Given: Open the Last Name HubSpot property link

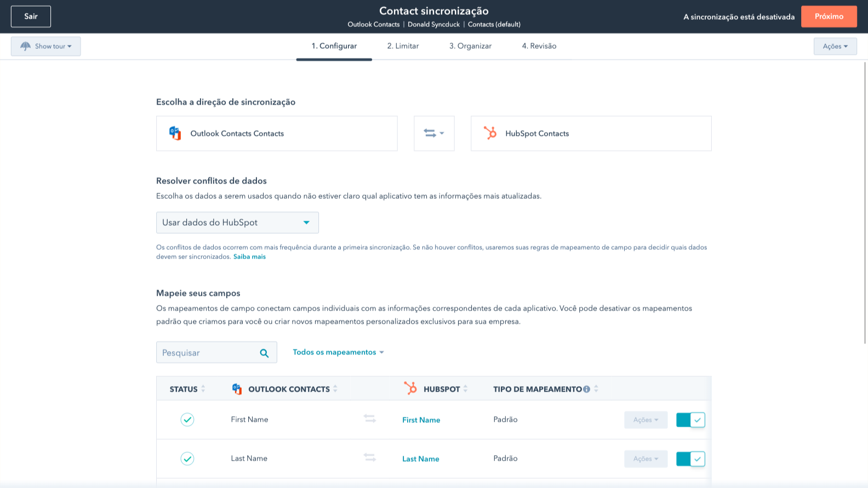Looking at the screenshot, I should [421, 459].
